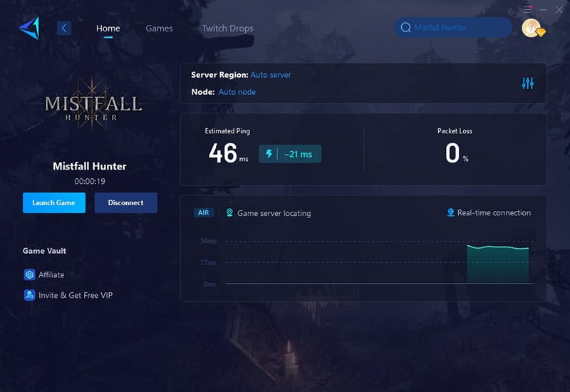
Task: Click the Game server locating label
Action: click(x=274, y=213)
